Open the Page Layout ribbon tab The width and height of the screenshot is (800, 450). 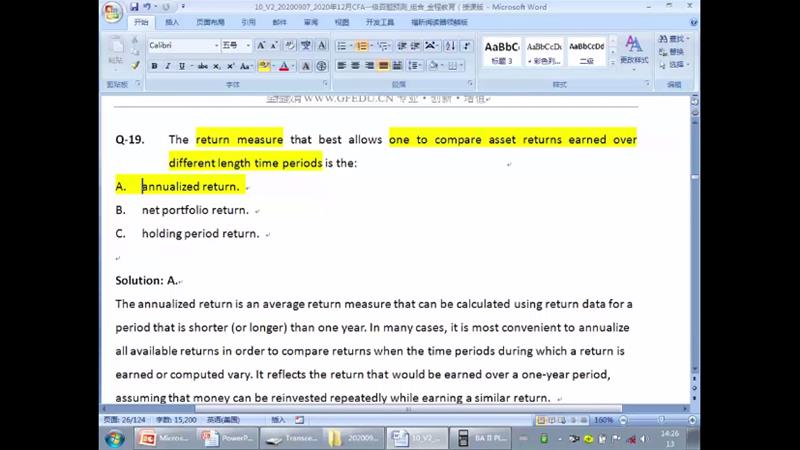(210, 22)
